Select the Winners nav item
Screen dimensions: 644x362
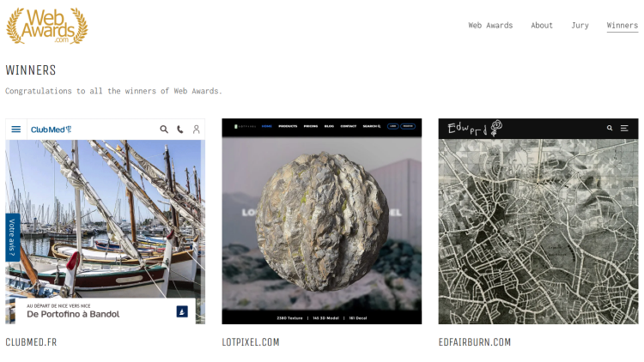(x=623, y=26)
